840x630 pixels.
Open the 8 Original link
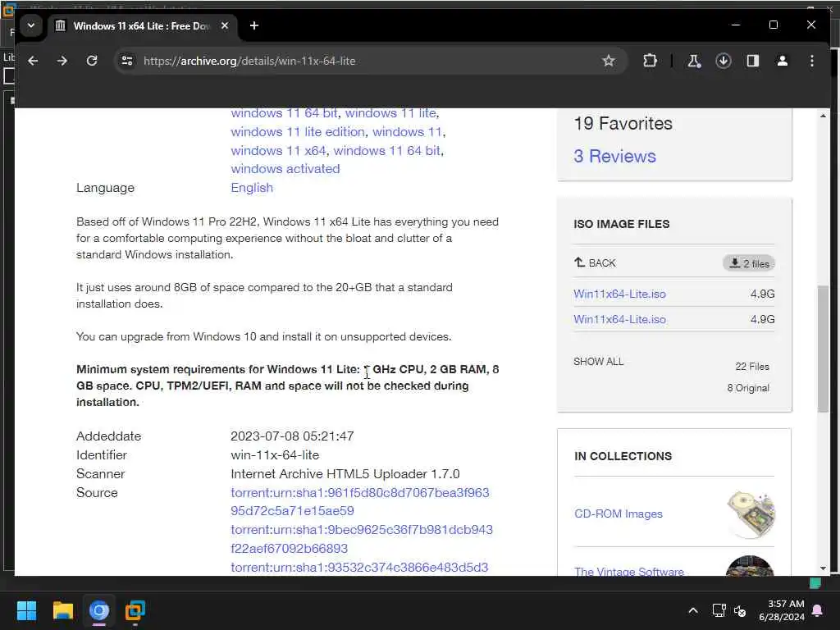[748, 388]
